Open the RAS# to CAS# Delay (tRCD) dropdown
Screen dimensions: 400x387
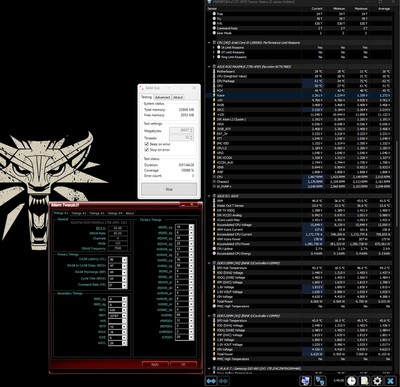tap(124, 266)
